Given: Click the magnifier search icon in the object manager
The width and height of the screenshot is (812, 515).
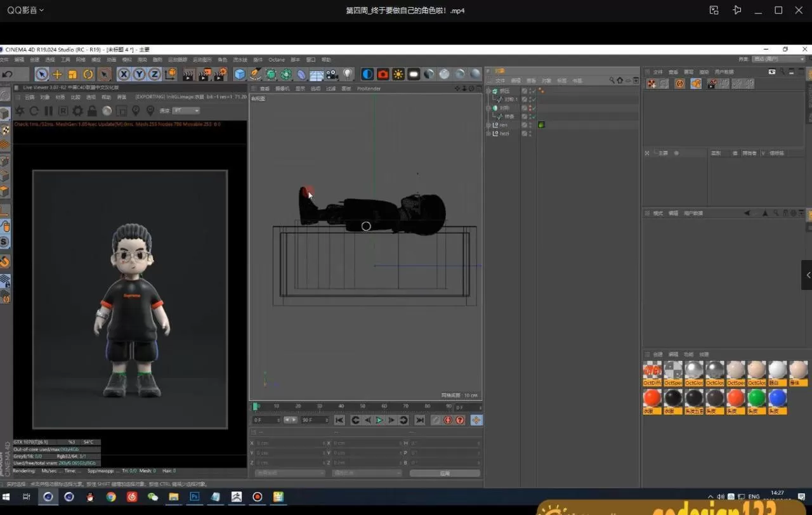Looking at the screenshot, I should pyautogui.click(x=612, y=80).
